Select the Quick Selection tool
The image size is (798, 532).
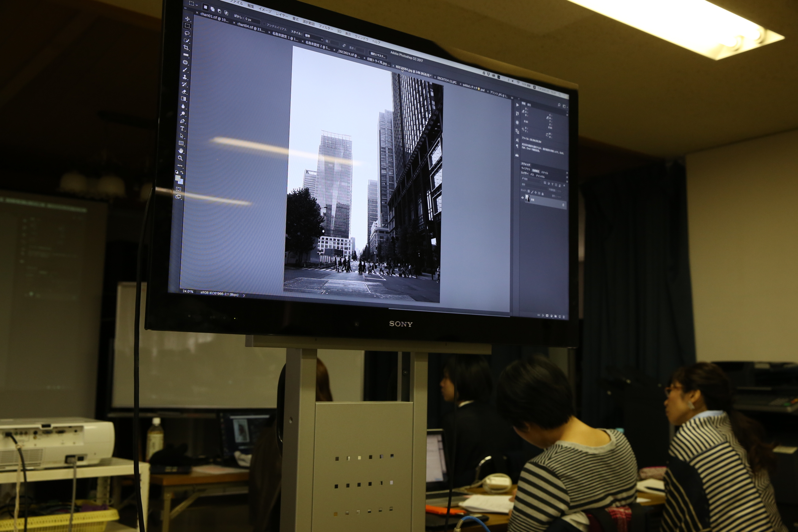coord(187,40)
